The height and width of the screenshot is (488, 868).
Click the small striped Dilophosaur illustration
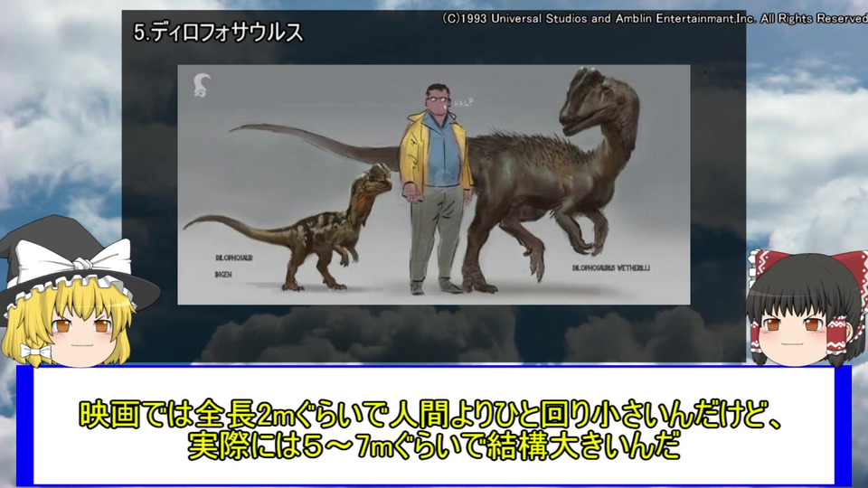[289, 229]
